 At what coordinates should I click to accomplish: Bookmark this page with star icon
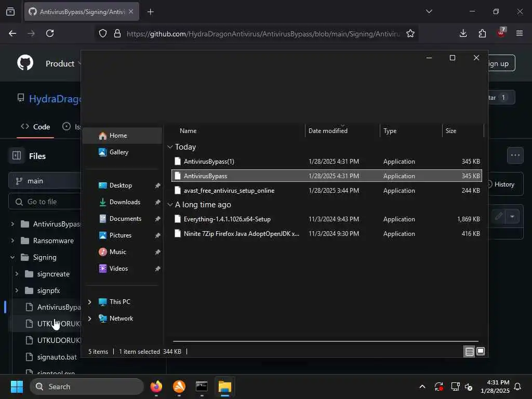click(x=410, y=33)
